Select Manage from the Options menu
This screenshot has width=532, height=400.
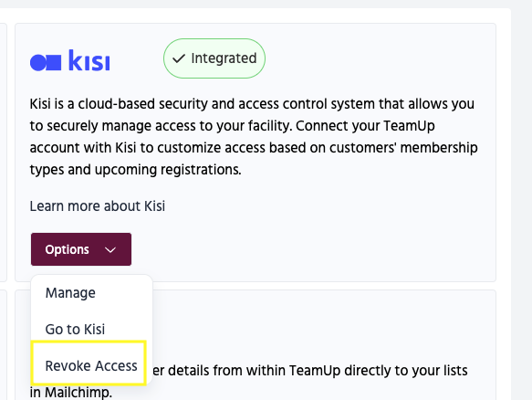[x=70, y=293]
